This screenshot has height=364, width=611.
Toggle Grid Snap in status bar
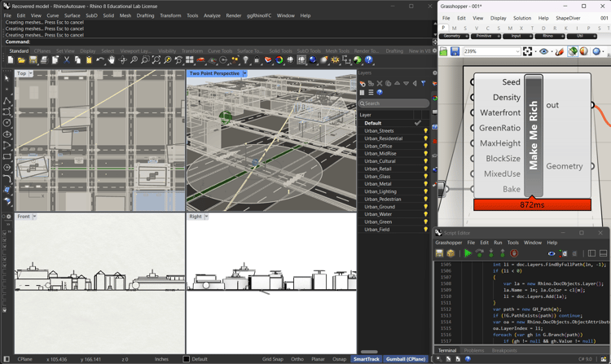click(x=273, y=359)
